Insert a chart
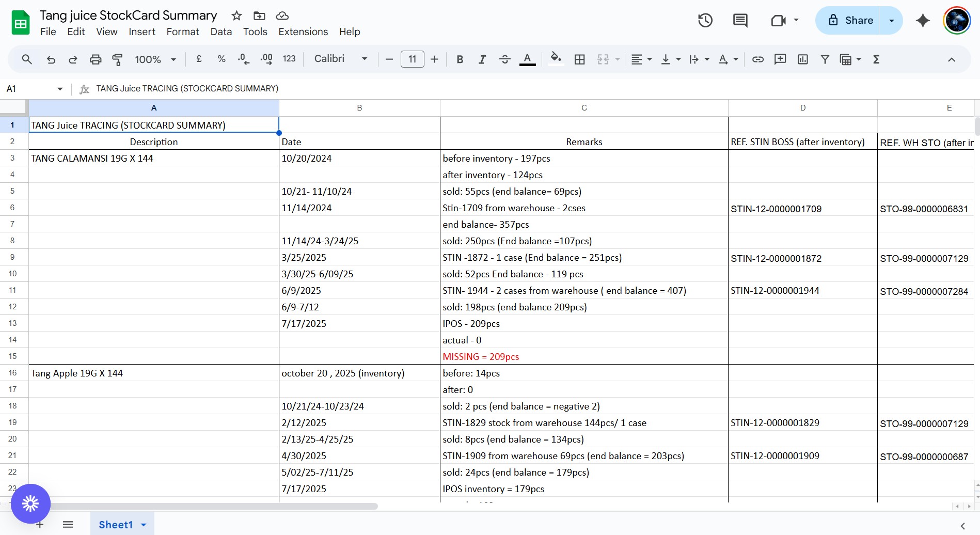 (x=803, y=59)
